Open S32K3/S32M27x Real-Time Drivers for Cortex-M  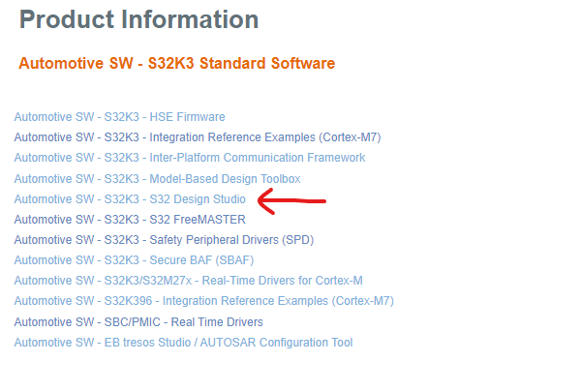coord(188,281)
